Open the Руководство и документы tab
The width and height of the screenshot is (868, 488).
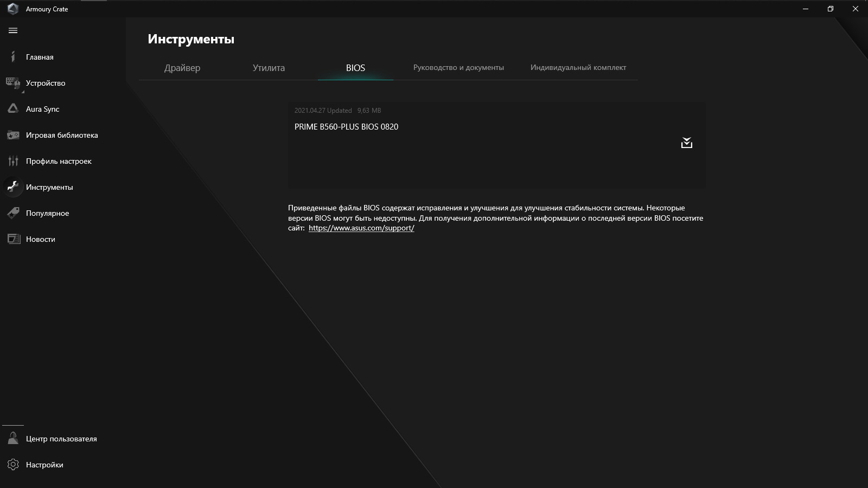[458, 67]
